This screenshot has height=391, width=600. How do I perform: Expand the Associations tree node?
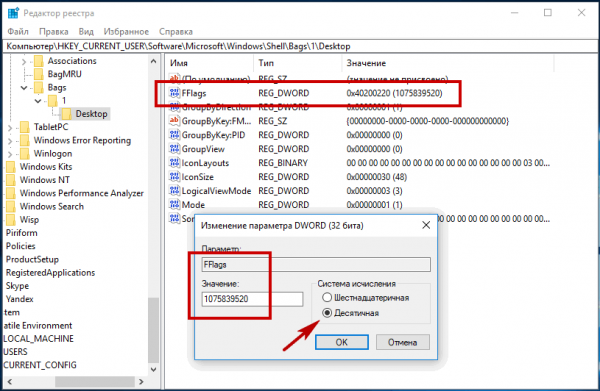[24, 61]
